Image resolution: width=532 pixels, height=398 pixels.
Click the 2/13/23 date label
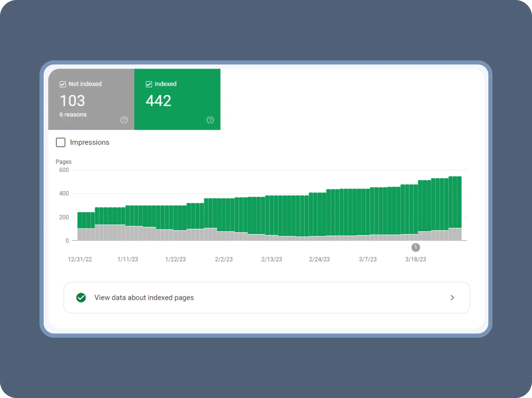(x=272, y=259)
